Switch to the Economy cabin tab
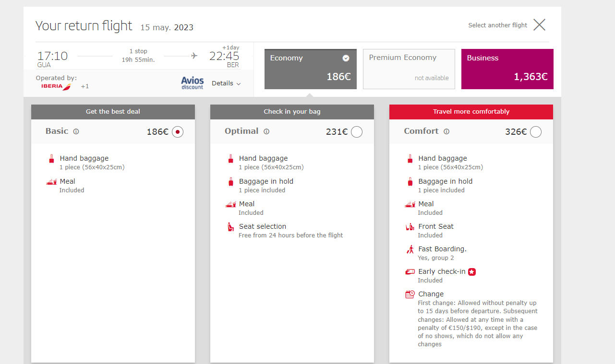 [x=311, y=69]
